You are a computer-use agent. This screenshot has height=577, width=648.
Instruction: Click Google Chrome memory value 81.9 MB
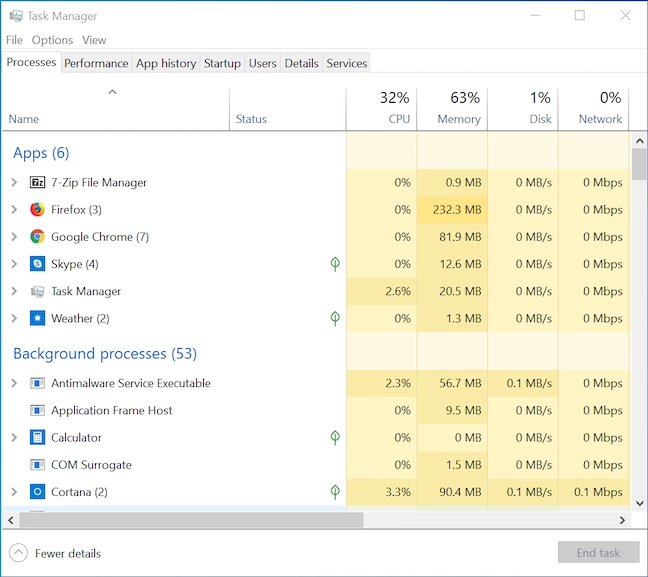(460, 237)
